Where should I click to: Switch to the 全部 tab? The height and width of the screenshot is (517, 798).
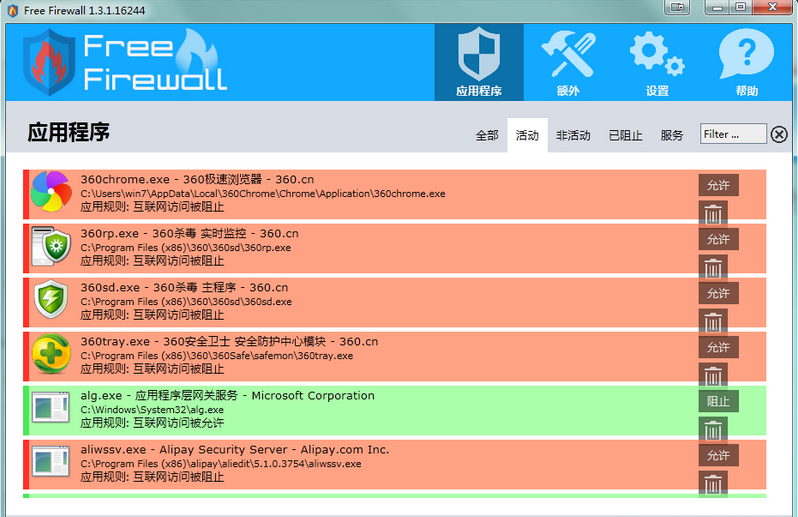[x=487, y=136]
